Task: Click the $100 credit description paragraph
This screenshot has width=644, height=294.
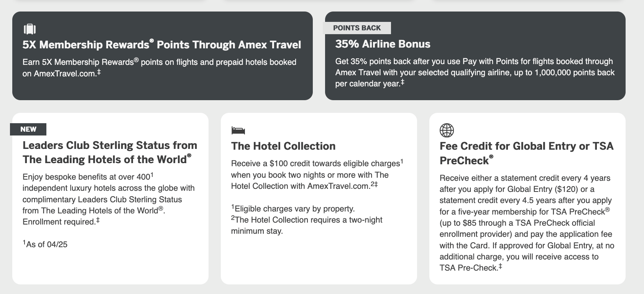Action: (317, 175)
